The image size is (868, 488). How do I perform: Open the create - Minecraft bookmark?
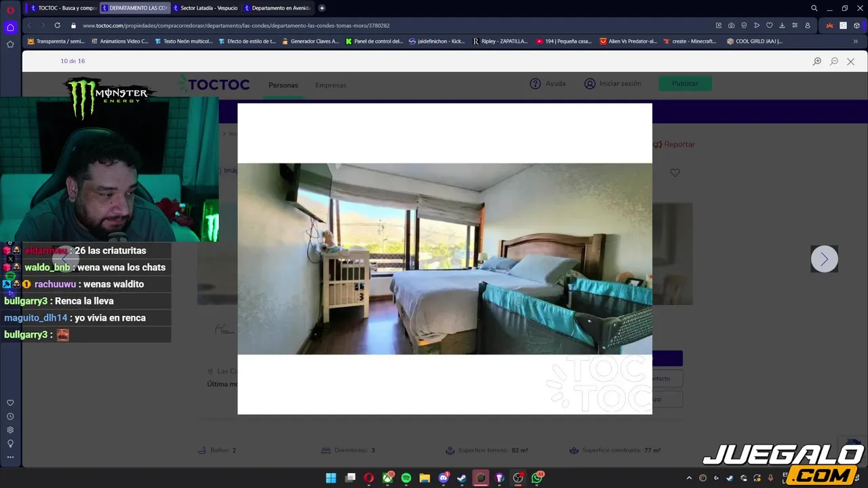tap(690, 41)
